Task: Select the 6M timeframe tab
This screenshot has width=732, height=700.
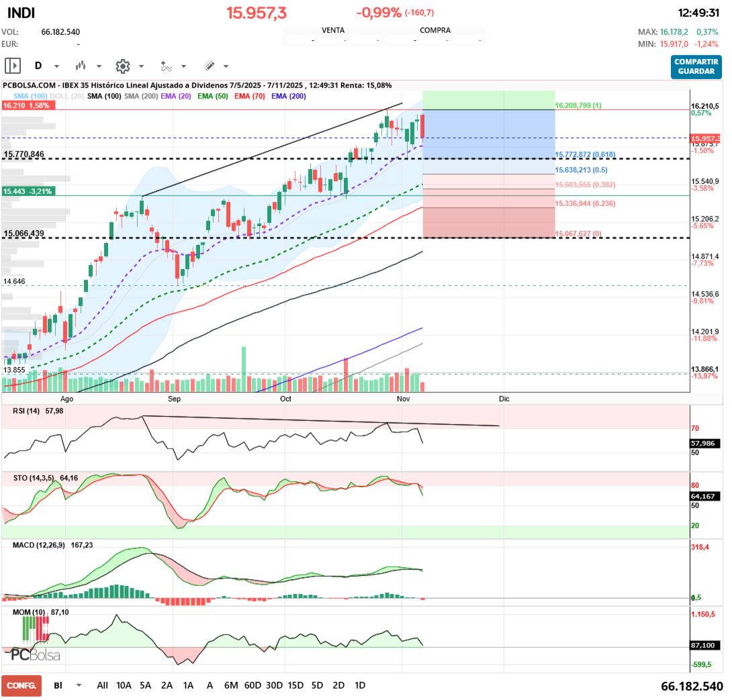Action: pyautogui.click(x=232, y=686)
